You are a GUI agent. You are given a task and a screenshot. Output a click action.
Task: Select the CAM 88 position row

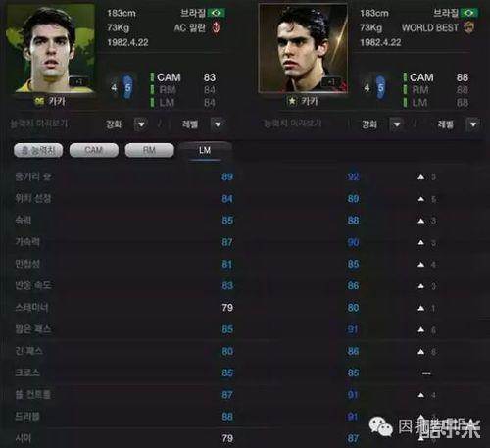tap(436, 77)
